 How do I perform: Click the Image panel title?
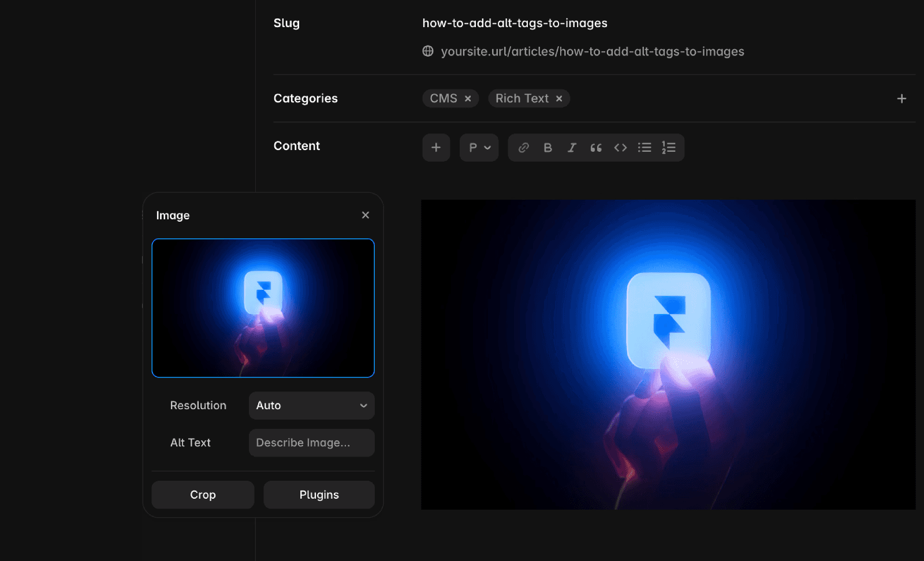(x=173, y=215)
